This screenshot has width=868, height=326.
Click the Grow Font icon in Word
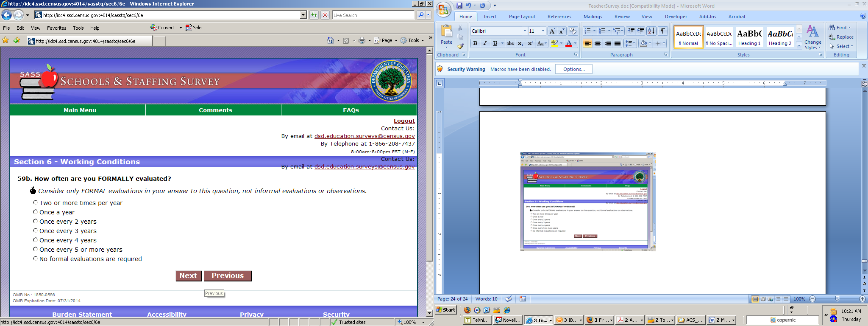coord(552,31)
